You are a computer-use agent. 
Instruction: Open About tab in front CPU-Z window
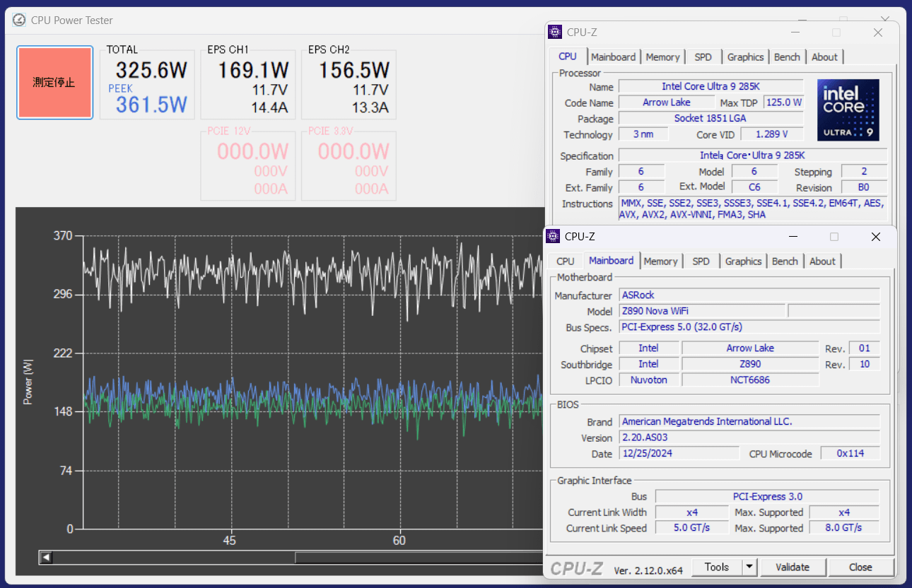click(x=822, y=261)
